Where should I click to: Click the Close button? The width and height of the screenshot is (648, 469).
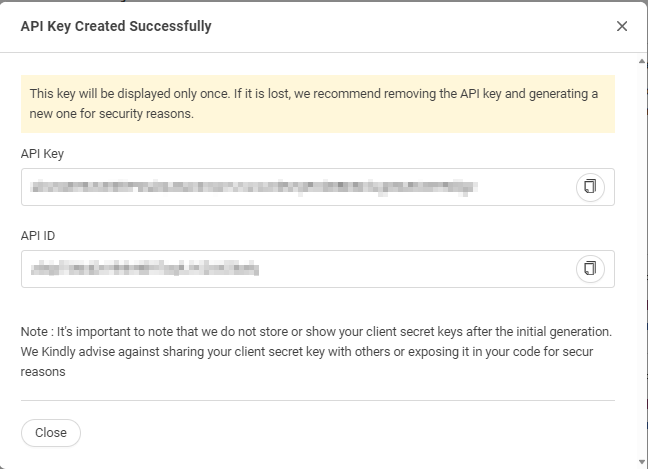pyautogui.click(x=51, y=433)
